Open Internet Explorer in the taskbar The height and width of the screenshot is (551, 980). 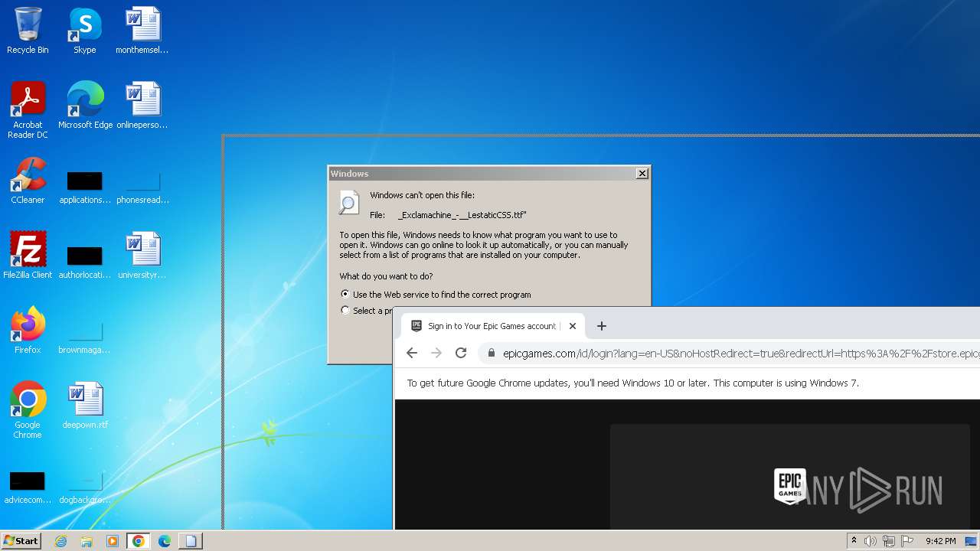coord(61,541)
